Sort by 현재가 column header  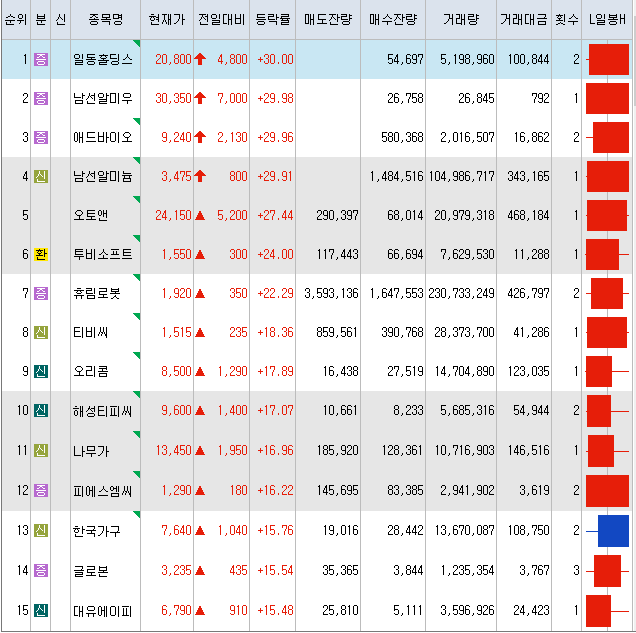coord(167,19)
